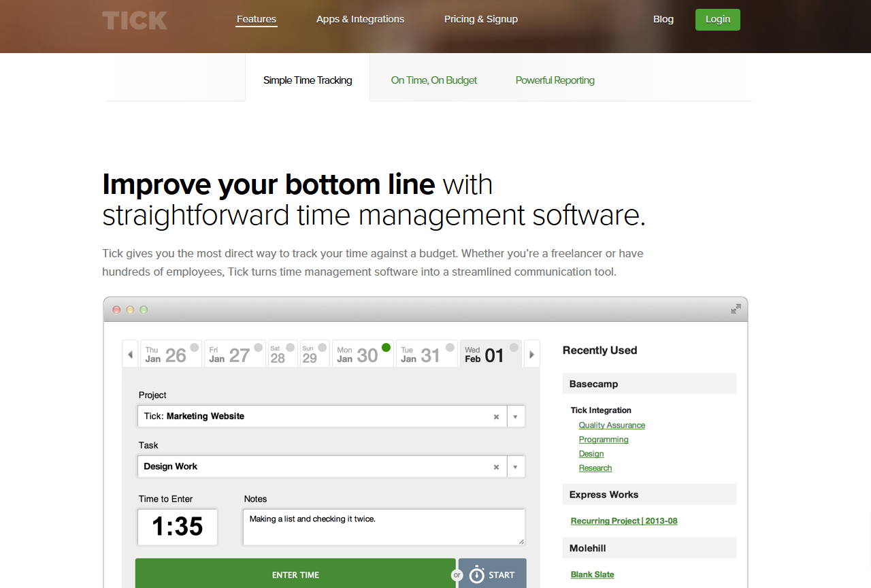Image resolution: width=871 pixels, height=588 pixels.
Task: Click the 1:35 Time to Enter field
Action: (178, 527)
